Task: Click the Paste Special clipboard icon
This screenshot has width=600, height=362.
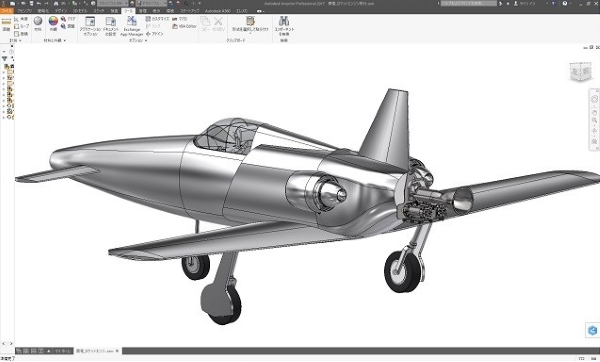Action: coord(250,25)
